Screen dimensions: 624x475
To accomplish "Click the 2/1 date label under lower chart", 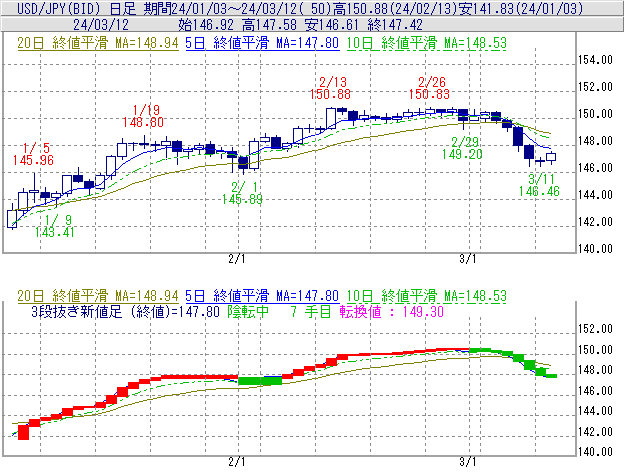I will coord(237,462).
